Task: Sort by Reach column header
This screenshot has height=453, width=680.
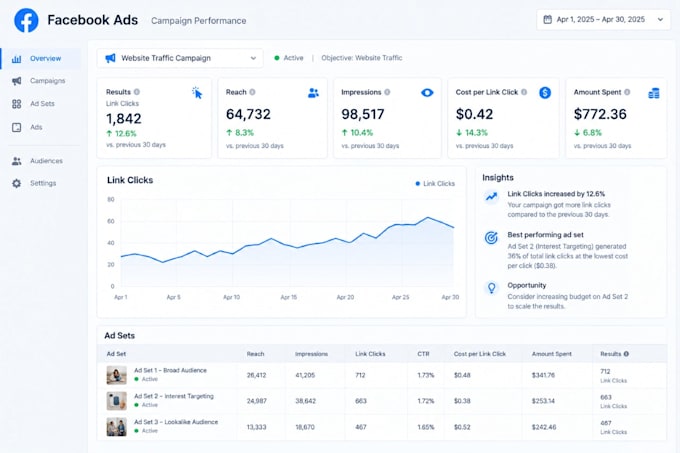Action: pos(255,354)
